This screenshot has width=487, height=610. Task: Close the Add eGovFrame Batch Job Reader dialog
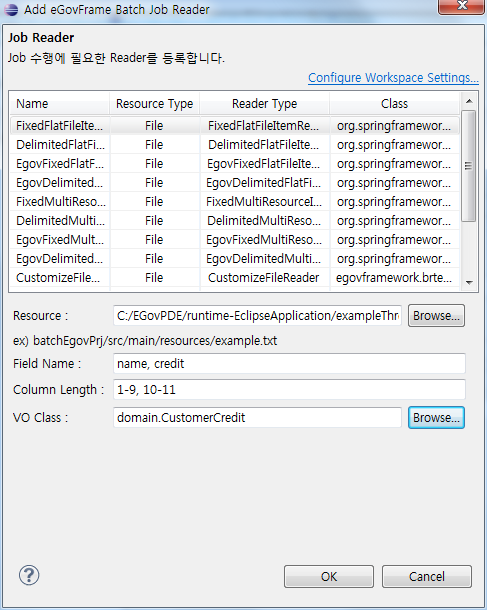click(462, 6)
